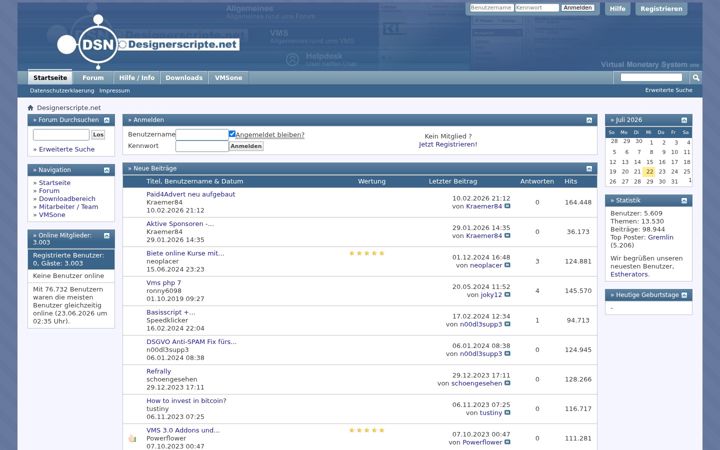720x450 pixels.
Task: Go to last post icon for Aktive Sponsoren
Action: click(507, 236)
